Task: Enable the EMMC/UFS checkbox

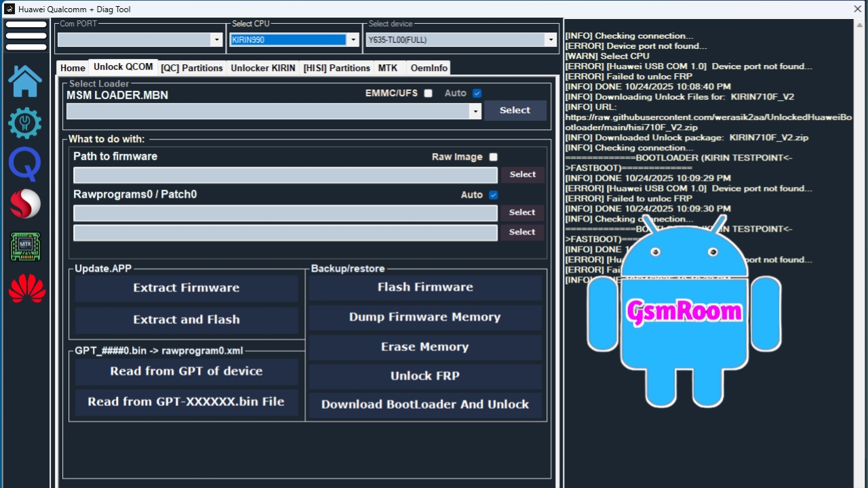Action: coord(428,94)
